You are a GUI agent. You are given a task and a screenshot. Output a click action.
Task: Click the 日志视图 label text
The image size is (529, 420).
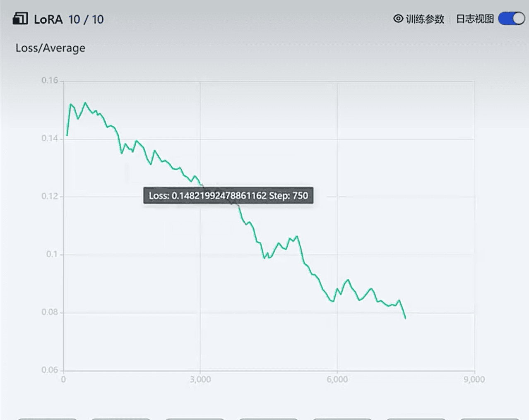click(475, 19)
